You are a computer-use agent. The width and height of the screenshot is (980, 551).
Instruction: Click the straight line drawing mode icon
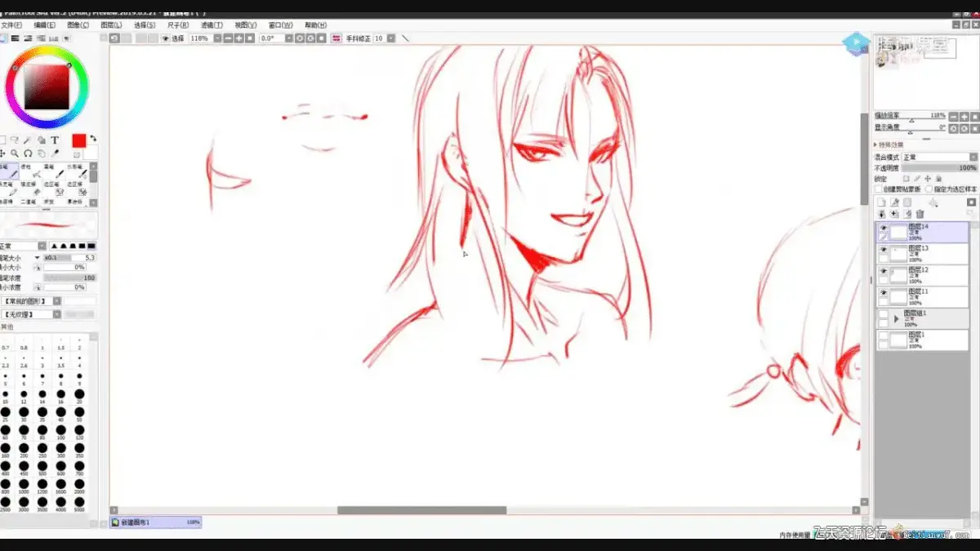pos(405,38)
